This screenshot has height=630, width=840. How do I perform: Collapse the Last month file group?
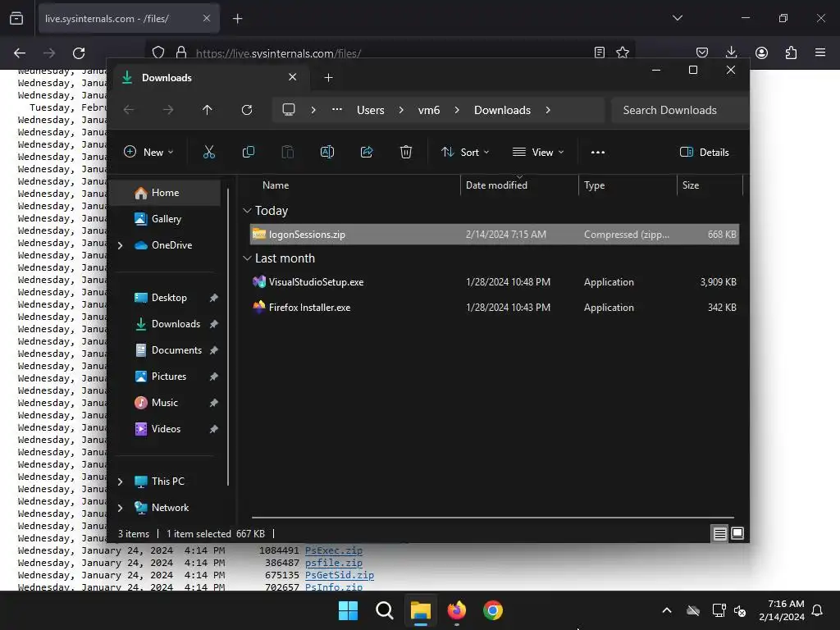tap(247, 258)
